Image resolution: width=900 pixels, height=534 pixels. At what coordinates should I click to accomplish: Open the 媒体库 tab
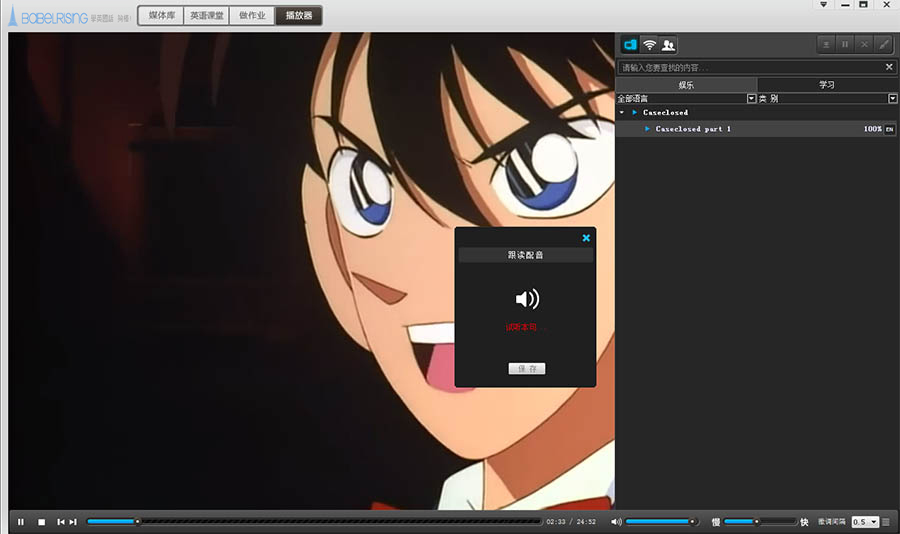(161, 16)
